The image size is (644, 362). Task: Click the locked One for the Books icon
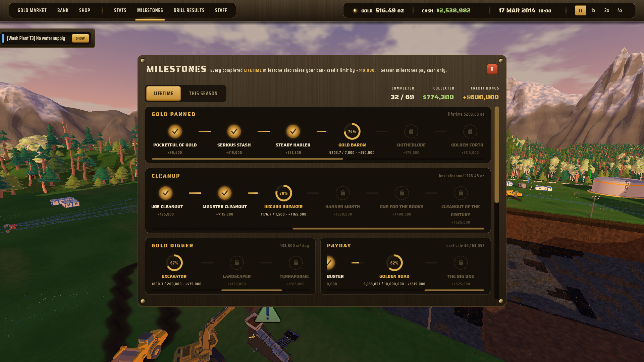coord(401,193)
